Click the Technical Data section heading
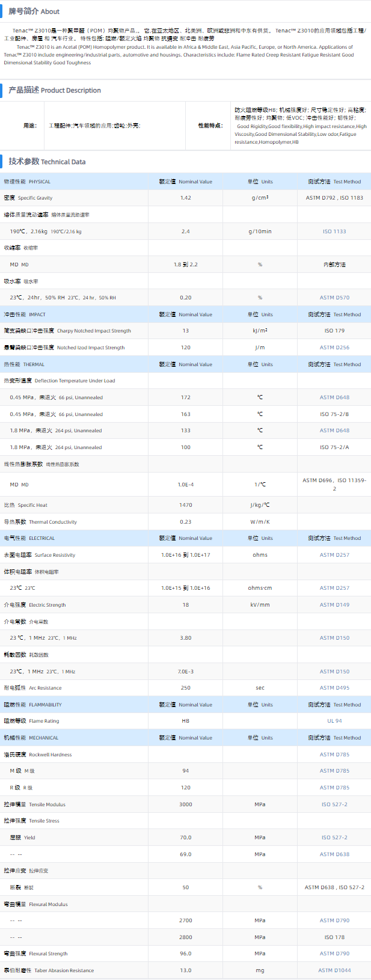 [x=47, y=162]
